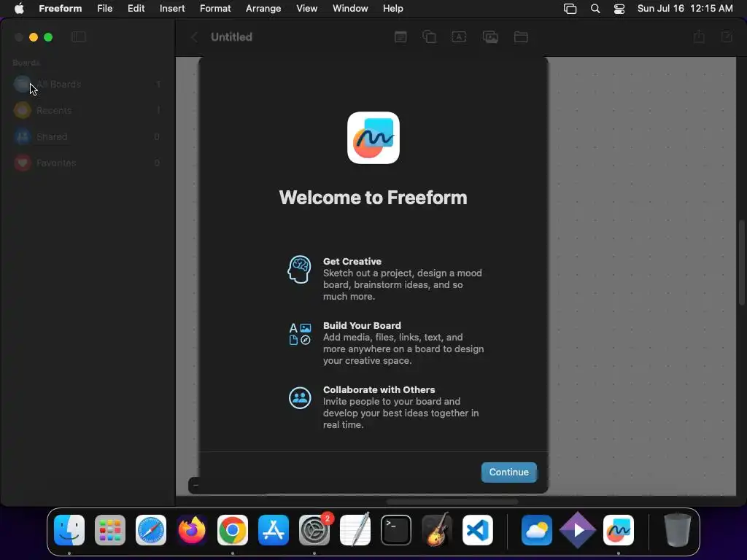
Task: Click the Get Creative heading
Action: point(352,262)
